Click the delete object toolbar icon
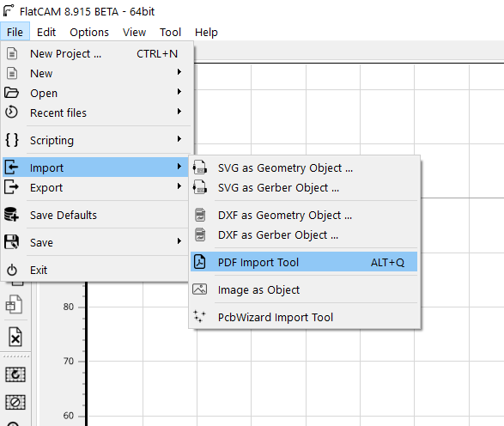This screenshot has width=504, height=426. tap(15, 337)
